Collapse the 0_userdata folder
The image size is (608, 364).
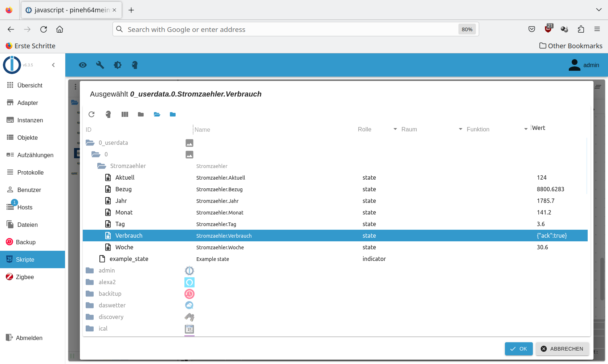coord(90,143)
